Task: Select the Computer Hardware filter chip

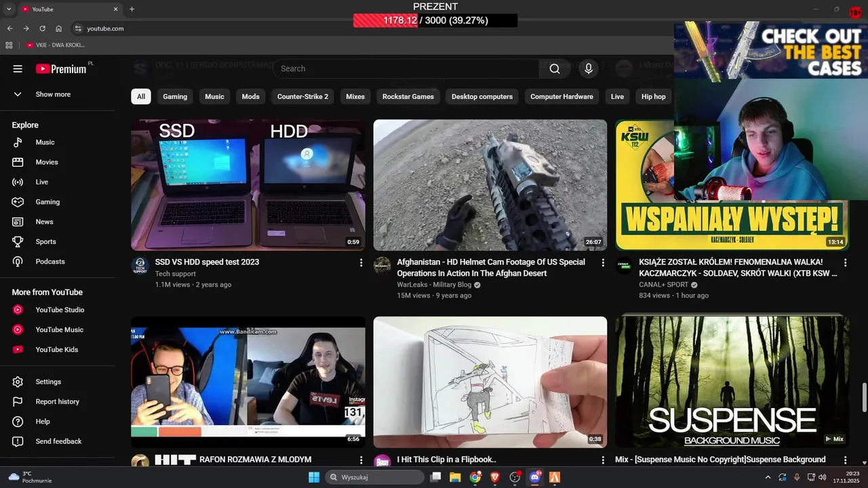Action: (561, 96)
